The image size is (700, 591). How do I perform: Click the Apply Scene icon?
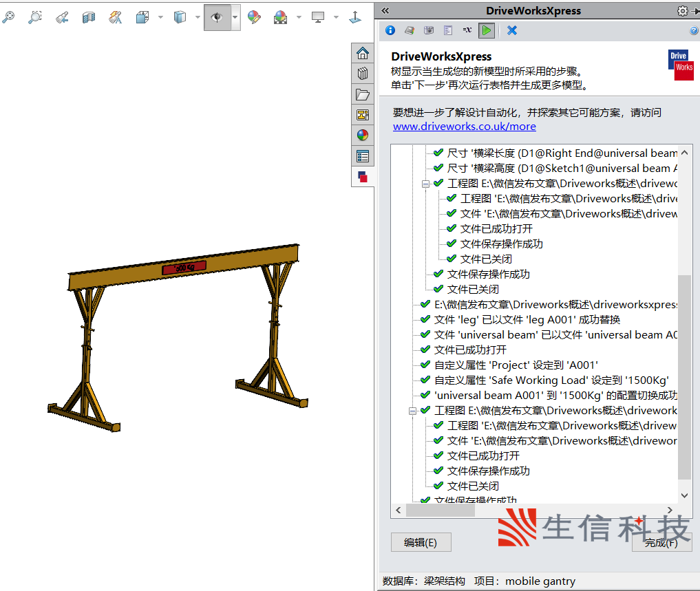(280, 17)
